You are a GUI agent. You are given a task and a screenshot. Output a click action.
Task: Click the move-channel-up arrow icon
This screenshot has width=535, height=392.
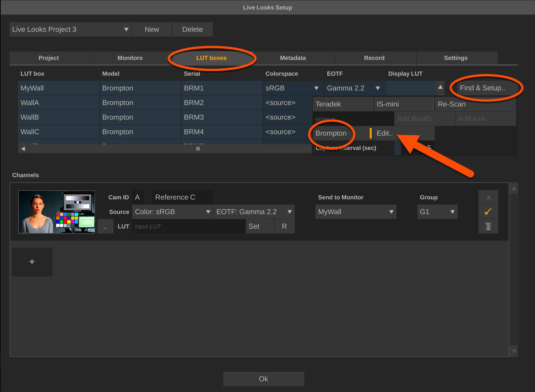[x=488, y=197]
